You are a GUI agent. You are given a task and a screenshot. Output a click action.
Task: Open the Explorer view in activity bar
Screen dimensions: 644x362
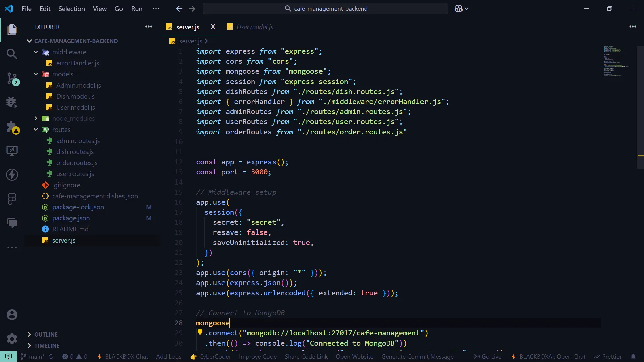(12, 30)
